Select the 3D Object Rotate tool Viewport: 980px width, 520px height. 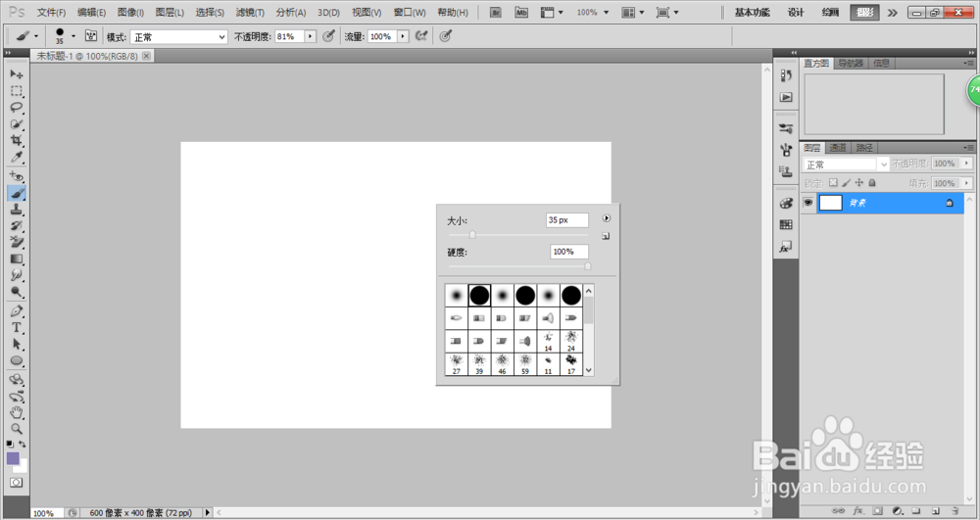click(17, 380)
